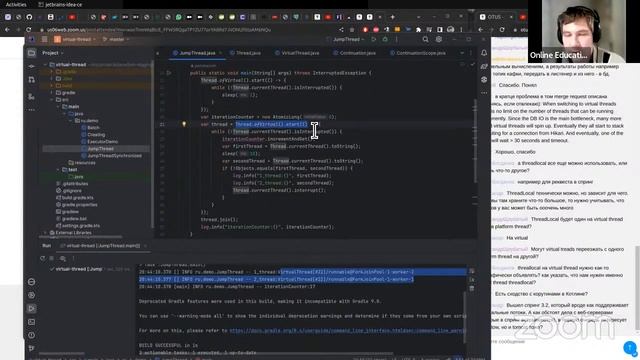Rerun the Gradle task in Run panel
Viewport: 640px width, 360px height.
point(42,258)
